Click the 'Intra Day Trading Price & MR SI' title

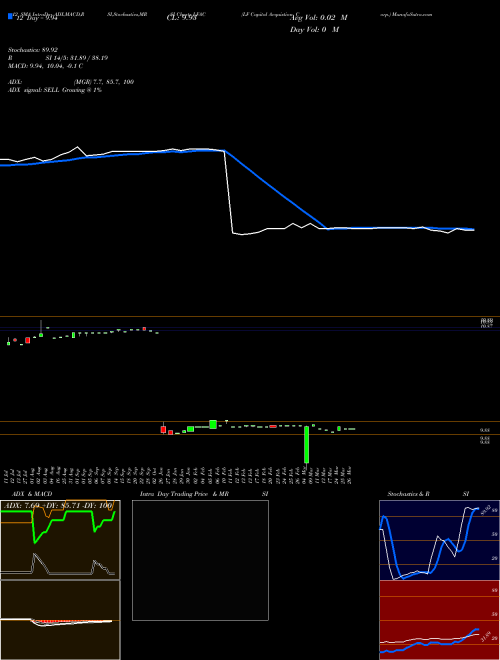204,494
